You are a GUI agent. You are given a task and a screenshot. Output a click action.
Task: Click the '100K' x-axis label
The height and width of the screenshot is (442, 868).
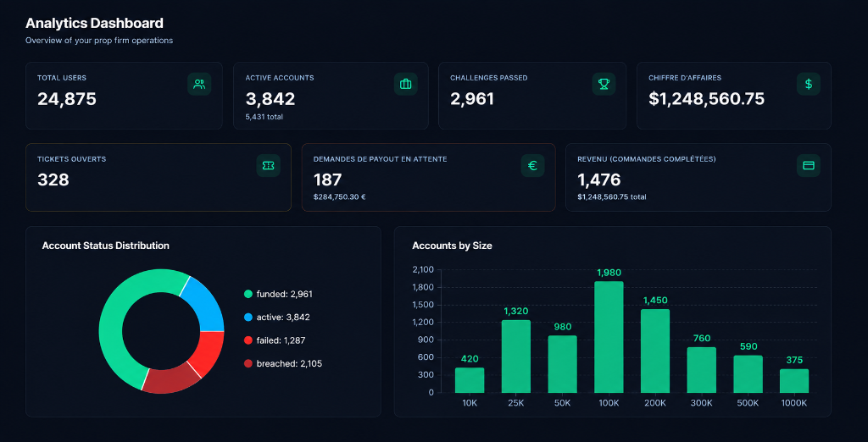click(609, 404)
